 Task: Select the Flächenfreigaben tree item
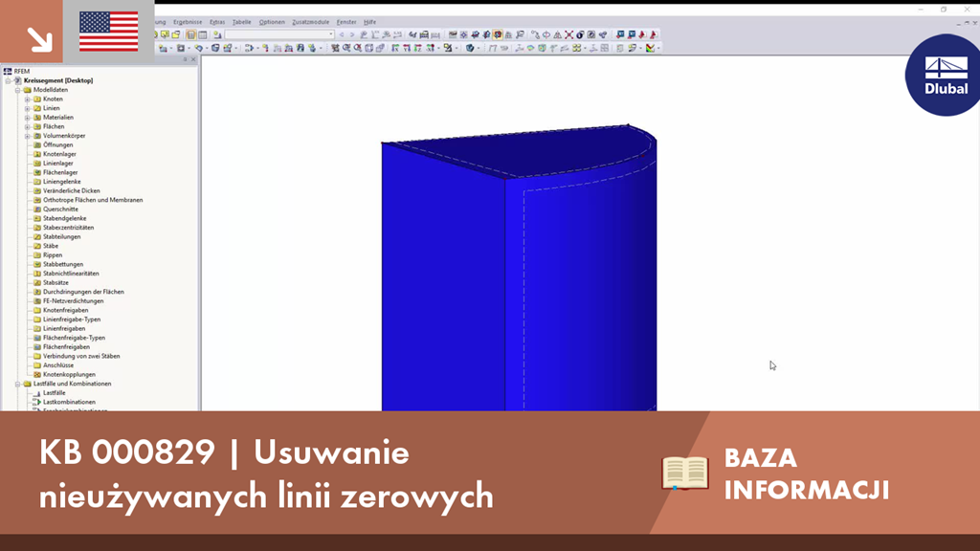coord(66,346)
